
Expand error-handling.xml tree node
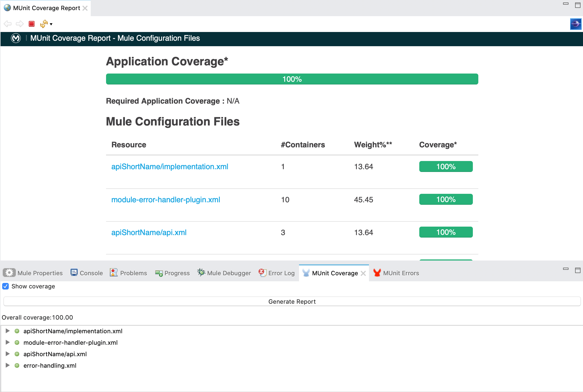click(x=8, y=365)
